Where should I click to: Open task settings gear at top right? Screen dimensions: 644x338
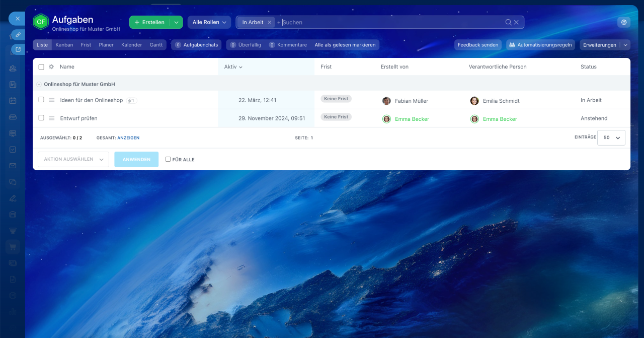click(x=624, y=22)
